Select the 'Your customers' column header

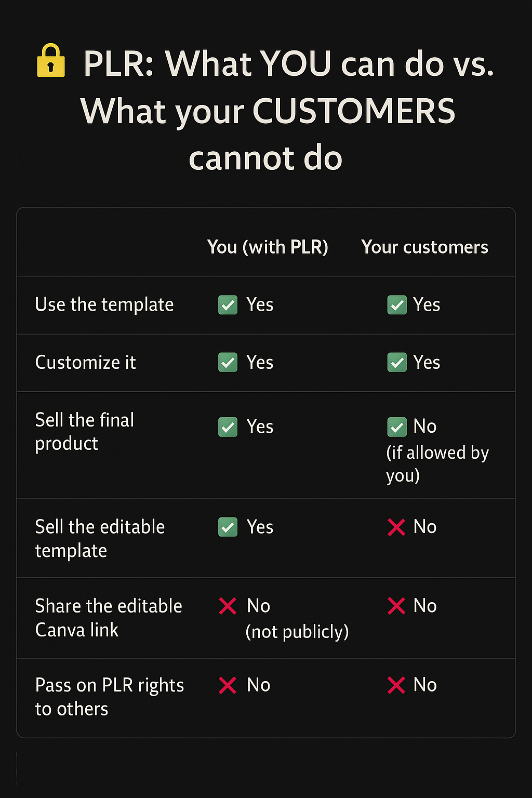[x=424, y=247]
